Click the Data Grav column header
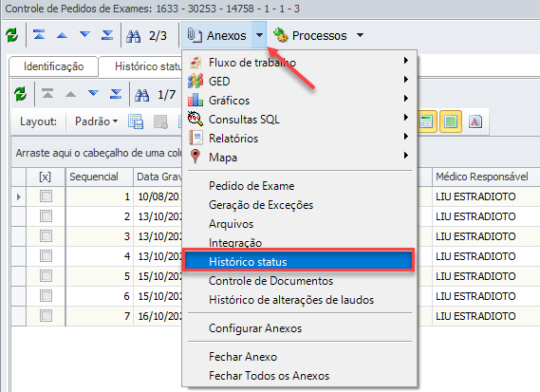 158,177
